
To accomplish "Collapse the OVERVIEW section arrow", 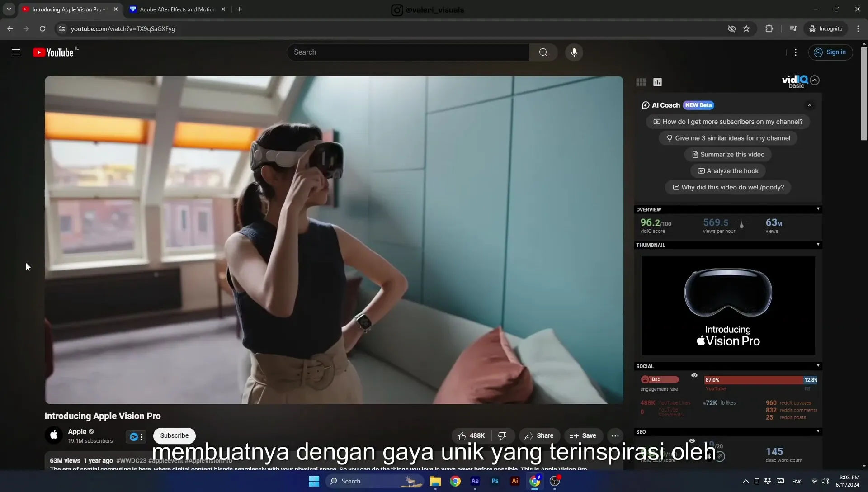I will [818, 209].
